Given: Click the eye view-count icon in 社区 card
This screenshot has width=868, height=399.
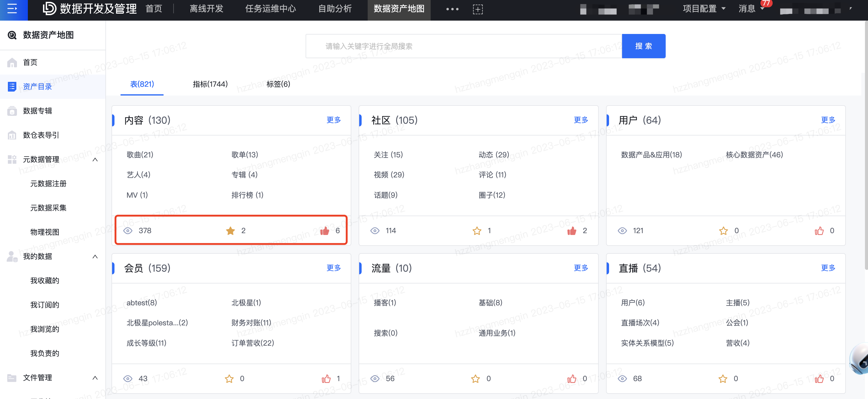Looking at the screenshot, I should click(375, 231).
